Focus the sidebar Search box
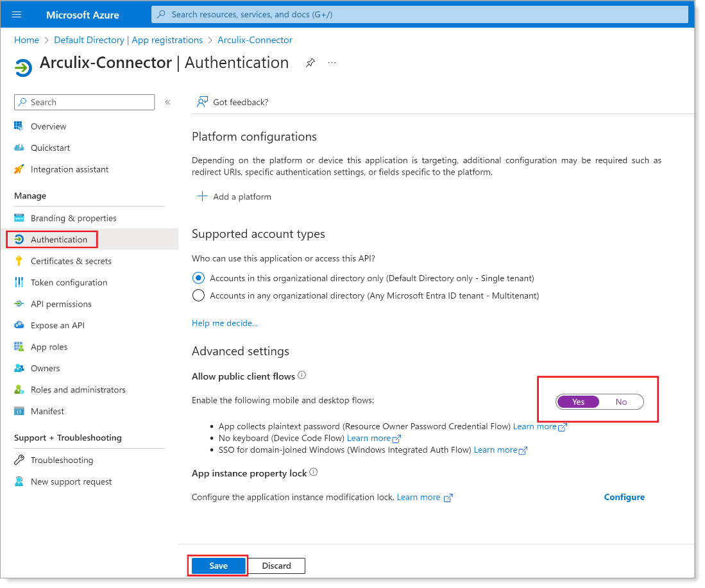The height and width of the screenshot is (588, 705). 85,102
